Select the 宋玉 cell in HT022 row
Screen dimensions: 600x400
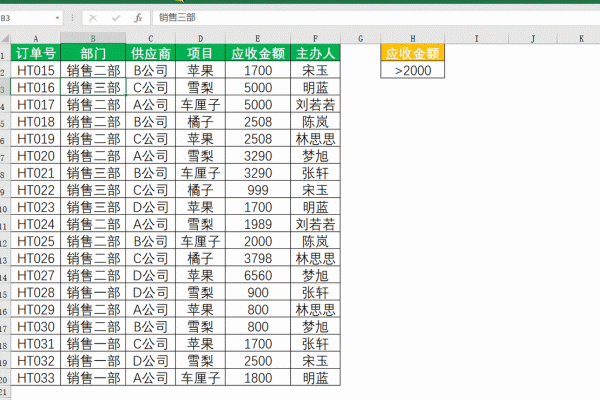pos(315,190)
